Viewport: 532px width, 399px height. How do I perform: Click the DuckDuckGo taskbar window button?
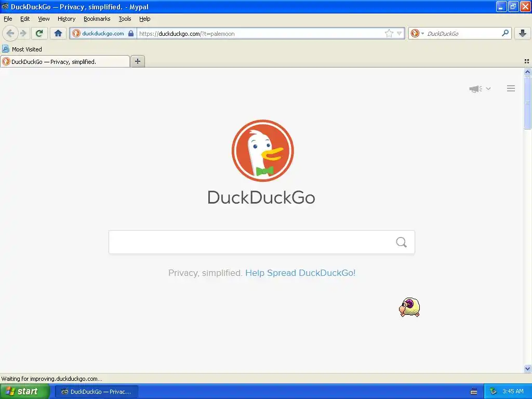point(97,392)
